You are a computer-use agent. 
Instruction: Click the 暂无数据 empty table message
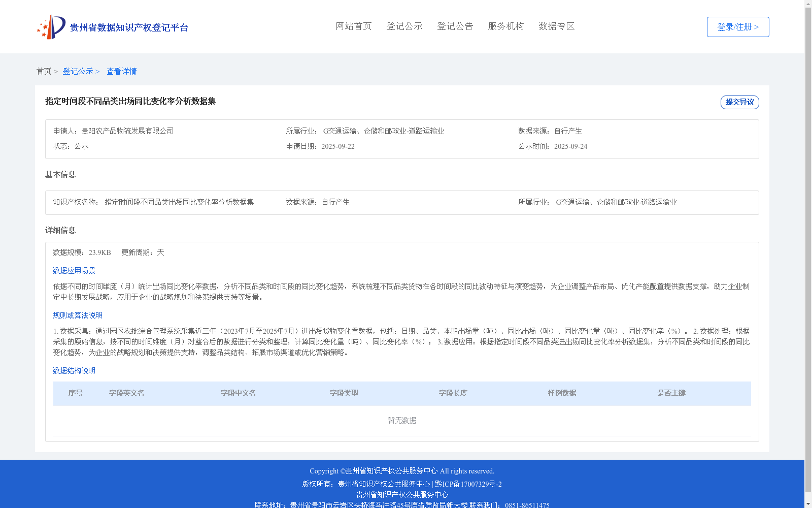[x=402, y=421]
